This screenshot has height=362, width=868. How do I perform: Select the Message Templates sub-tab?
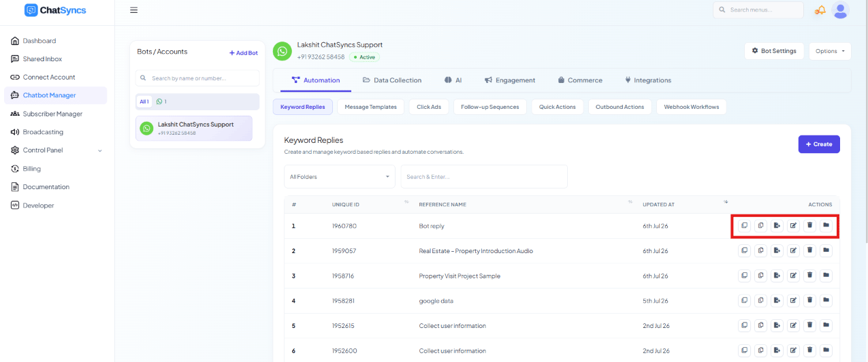tap(371, 107)
